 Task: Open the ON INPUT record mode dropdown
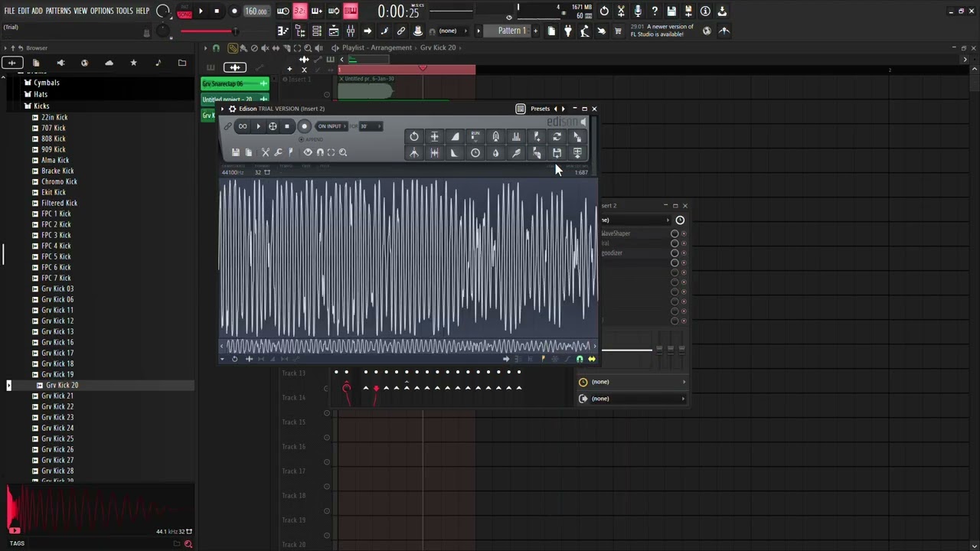332,126
